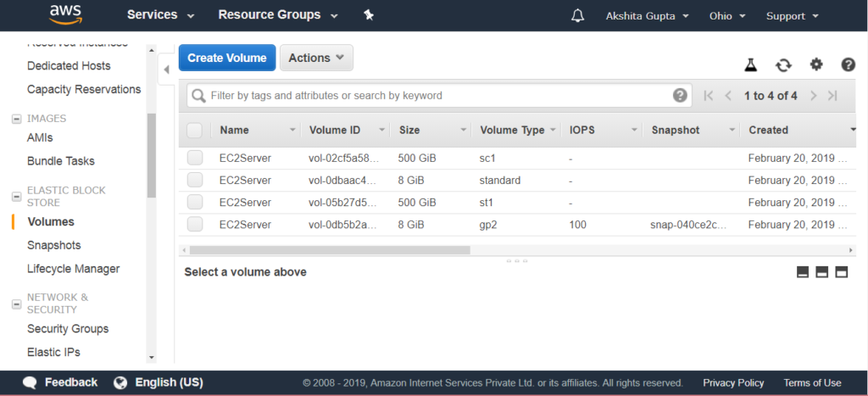Image resolution: width=868 pixels, height=396 pixels.
Task: Open the table settings gear icon
Action: tap(816, 64)
